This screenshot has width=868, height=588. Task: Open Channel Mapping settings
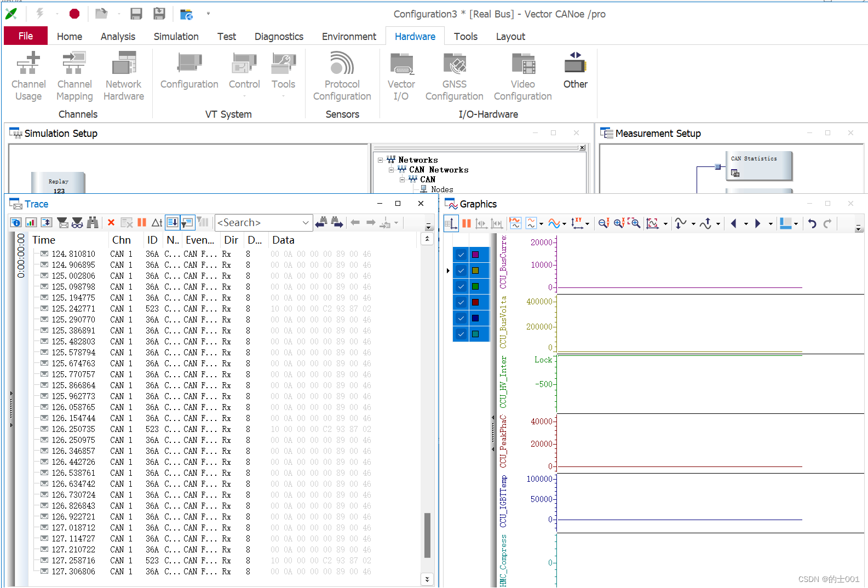click(74, 76)
